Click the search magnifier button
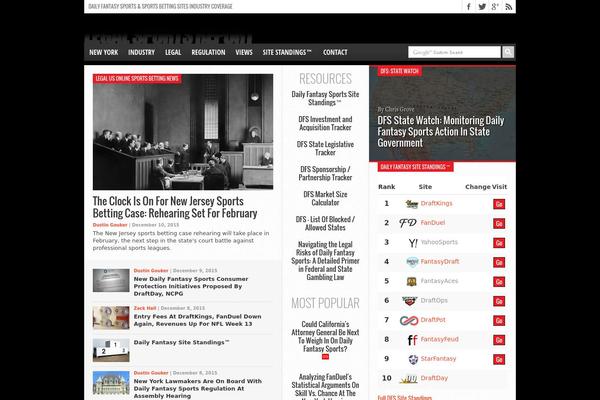Screen dimensions: 600x400 point(508,52)
